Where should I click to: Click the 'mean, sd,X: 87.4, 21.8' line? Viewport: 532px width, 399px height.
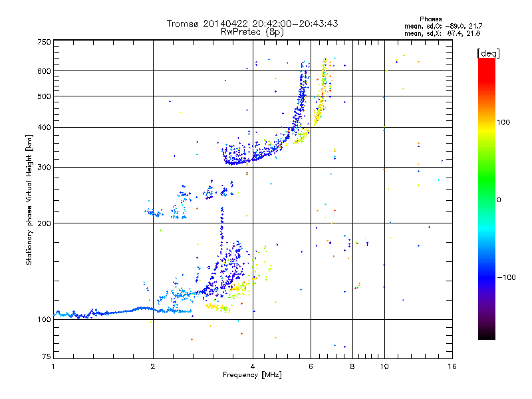442,33
